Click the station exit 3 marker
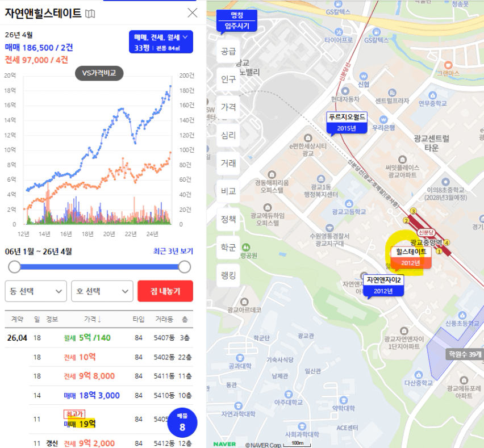Screen dimensions: 484x448 click(413, 211)
